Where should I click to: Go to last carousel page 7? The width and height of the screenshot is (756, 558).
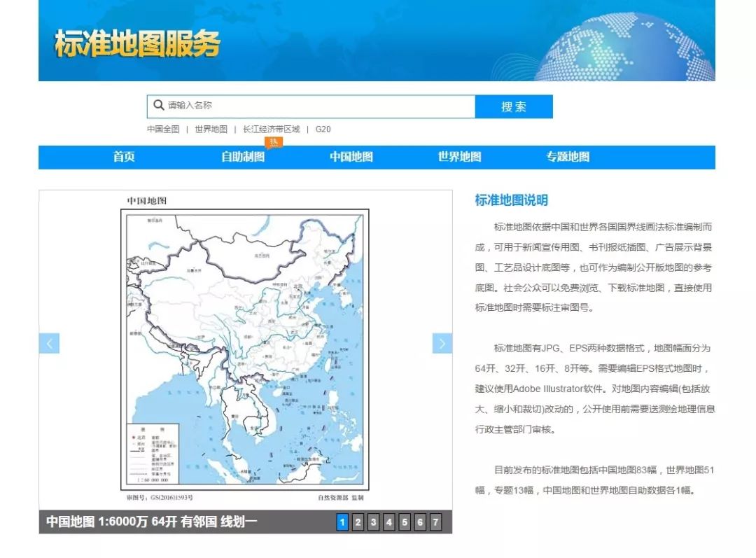pyautogui.click(x=435, y=522)
